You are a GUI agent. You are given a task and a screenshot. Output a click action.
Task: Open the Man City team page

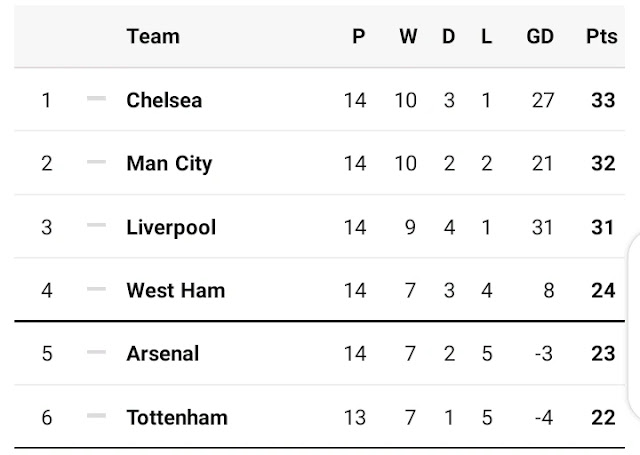[x=169, y=163]
